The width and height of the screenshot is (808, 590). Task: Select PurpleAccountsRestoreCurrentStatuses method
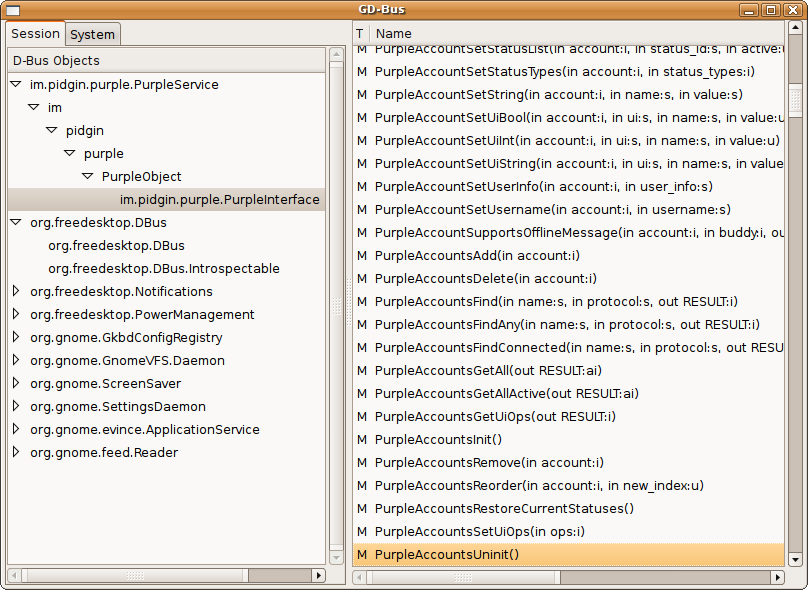click(568, 508)
